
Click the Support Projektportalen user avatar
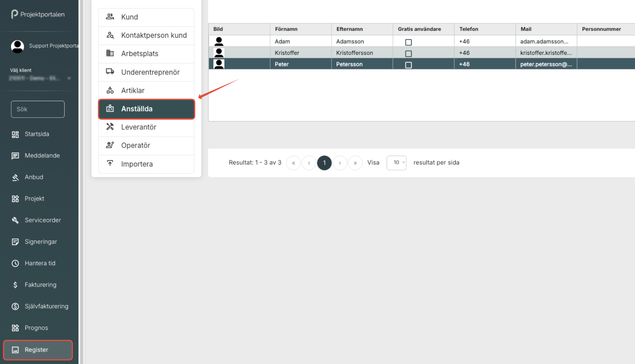click(x=17, y=46)
